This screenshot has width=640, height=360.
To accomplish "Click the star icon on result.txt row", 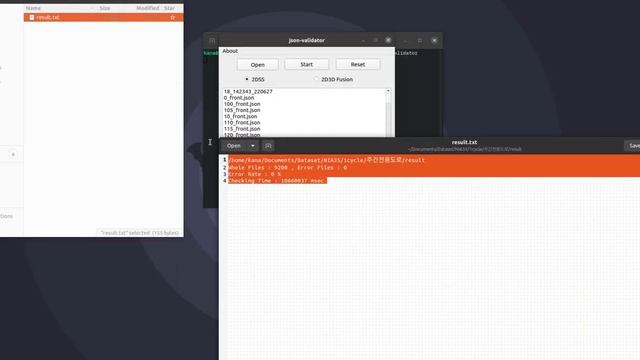I will 173,17.
